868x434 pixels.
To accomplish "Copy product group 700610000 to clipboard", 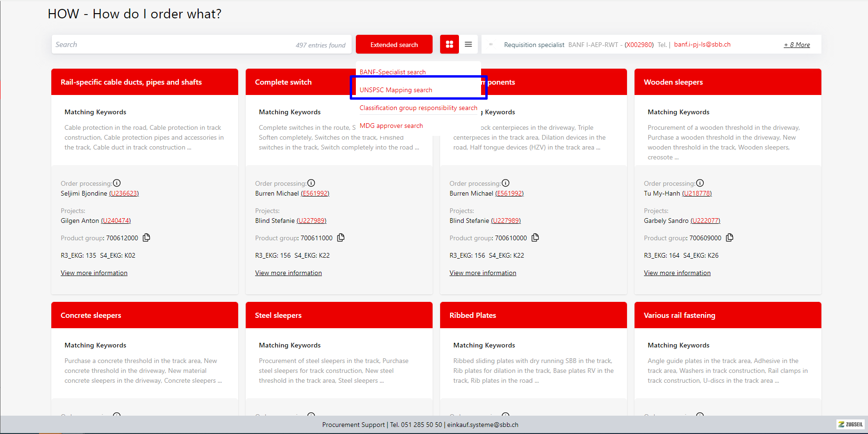I will 535,237.
